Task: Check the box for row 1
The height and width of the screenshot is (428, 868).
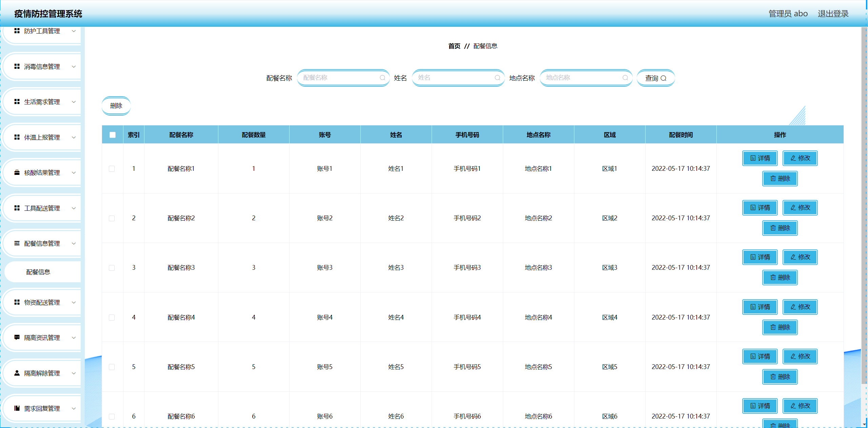Action: pyautogui.click(x=112, y=169)
